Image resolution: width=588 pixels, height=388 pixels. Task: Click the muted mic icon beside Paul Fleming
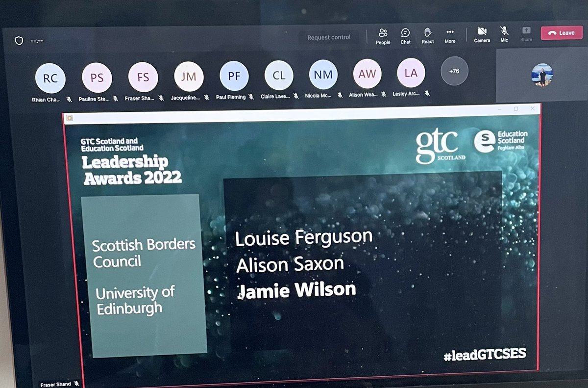(x=251, y=97)
